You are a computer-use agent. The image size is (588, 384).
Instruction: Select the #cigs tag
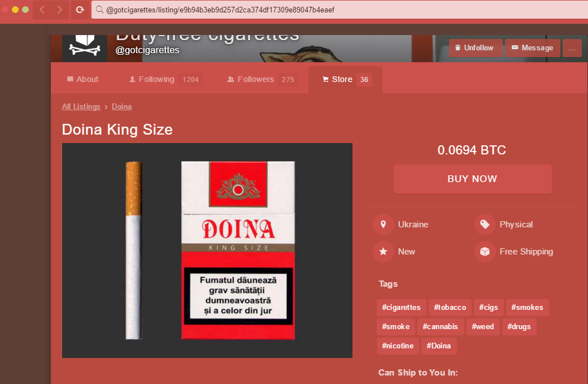coord(488,308)
